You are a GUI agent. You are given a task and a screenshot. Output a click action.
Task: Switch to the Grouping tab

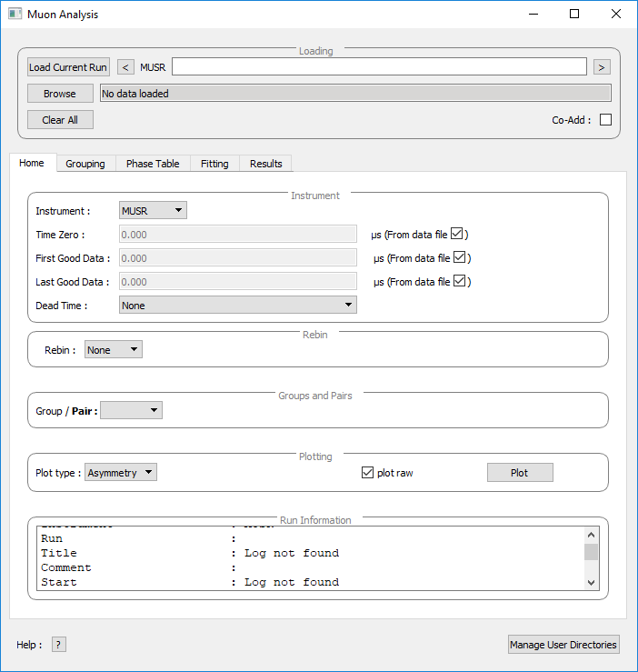click(85, 164)
